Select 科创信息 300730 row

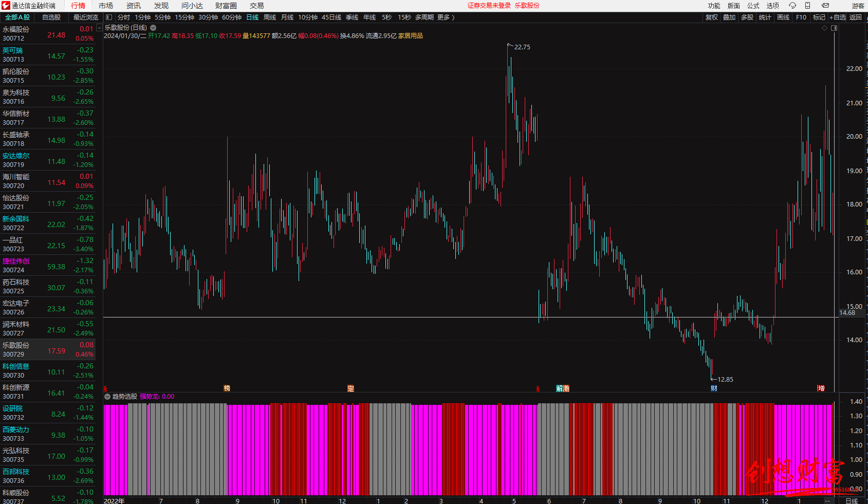(x=48, y=370)
